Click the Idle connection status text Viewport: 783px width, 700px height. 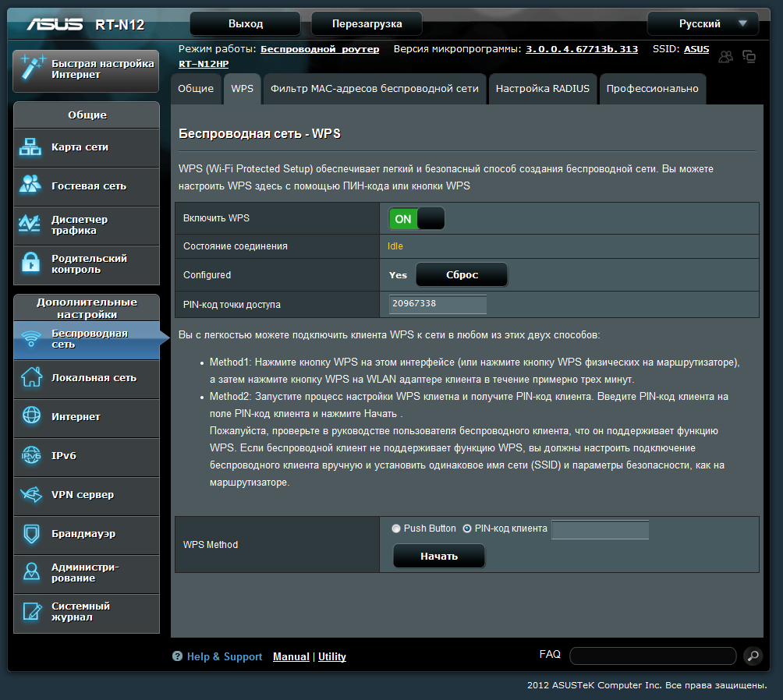coord(395,246)
